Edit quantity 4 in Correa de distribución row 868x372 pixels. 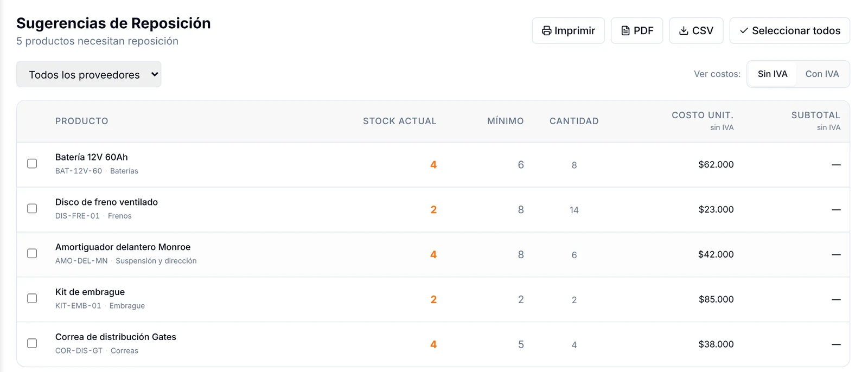(x=574, y=345)
